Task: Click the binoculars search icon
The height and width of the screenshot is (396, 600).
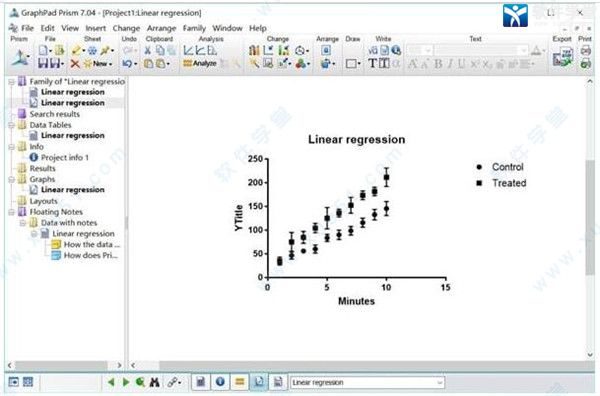Action: point(155,382)
